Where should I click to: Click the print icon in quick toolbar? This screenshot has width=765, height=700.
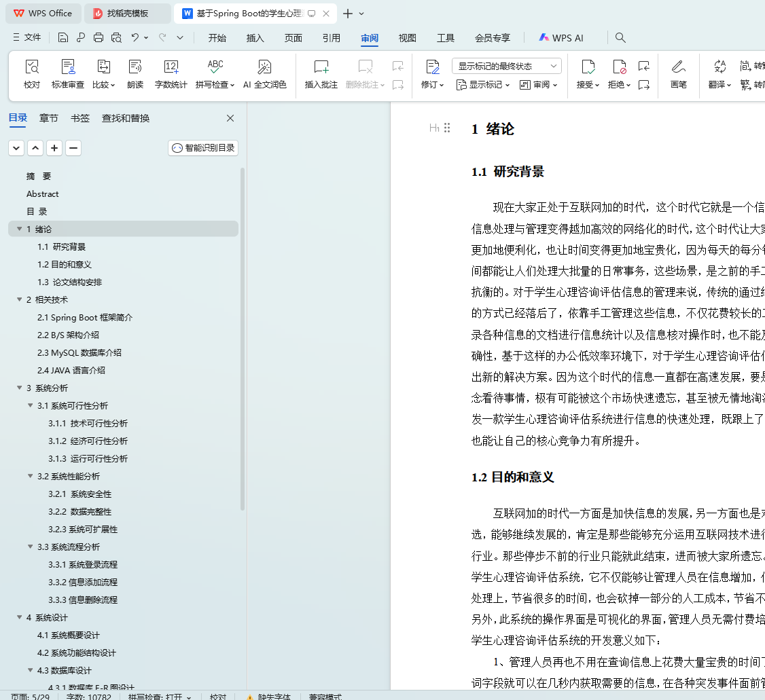[99, 38]
